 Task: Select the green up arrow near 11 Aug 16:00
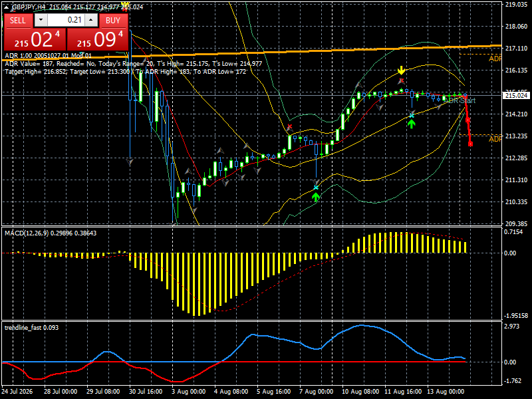(x=412, y=124)
